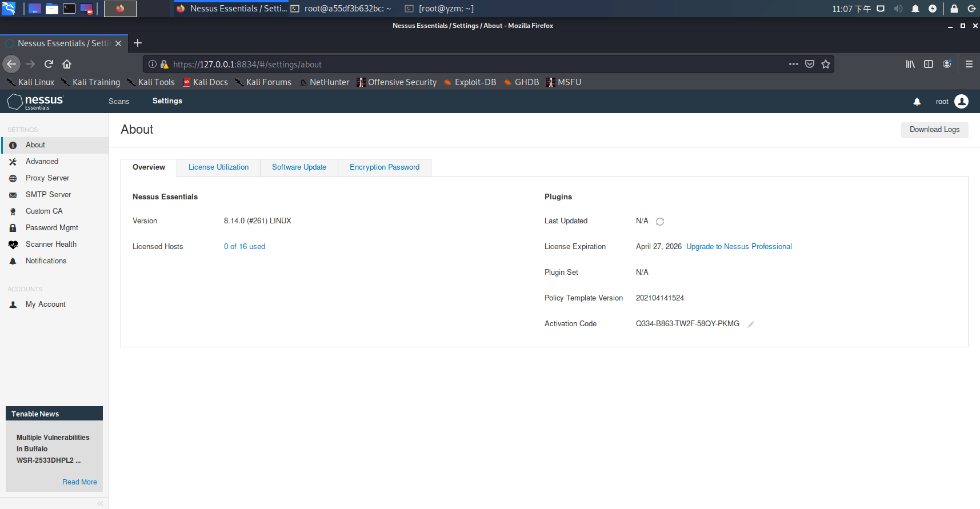Select About in the settings sidebar

[54, 145]
